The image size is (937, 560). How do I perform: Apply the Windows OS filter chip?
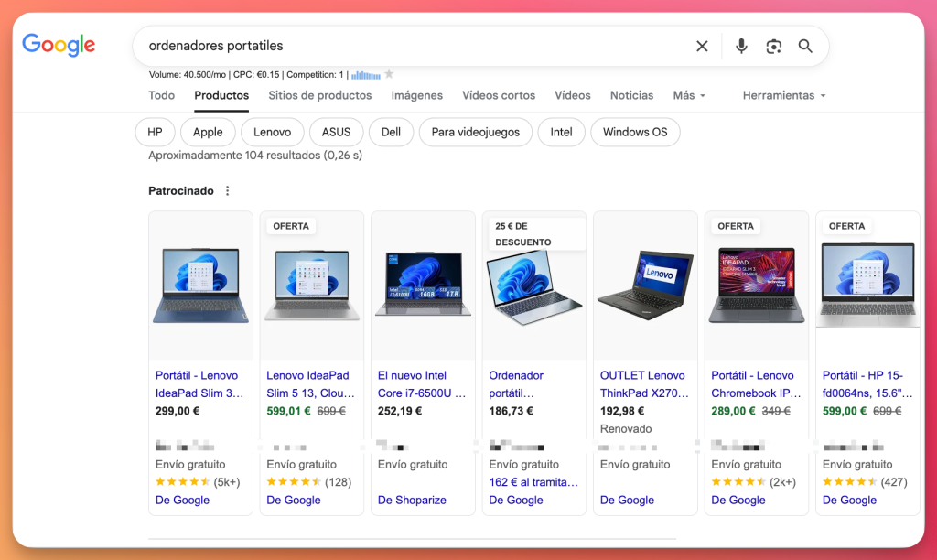pyautogui.click(x=635, y=132)
